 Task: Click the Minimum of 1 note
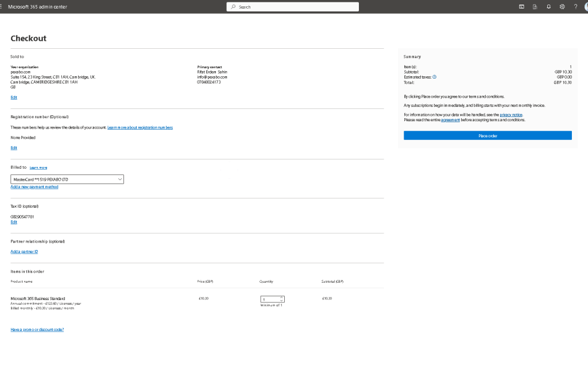(271, 305)
